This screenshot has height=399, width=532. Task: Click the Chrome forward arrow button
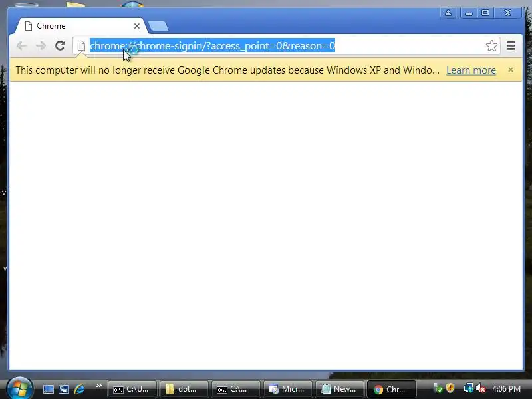click(x=41, y=45)
